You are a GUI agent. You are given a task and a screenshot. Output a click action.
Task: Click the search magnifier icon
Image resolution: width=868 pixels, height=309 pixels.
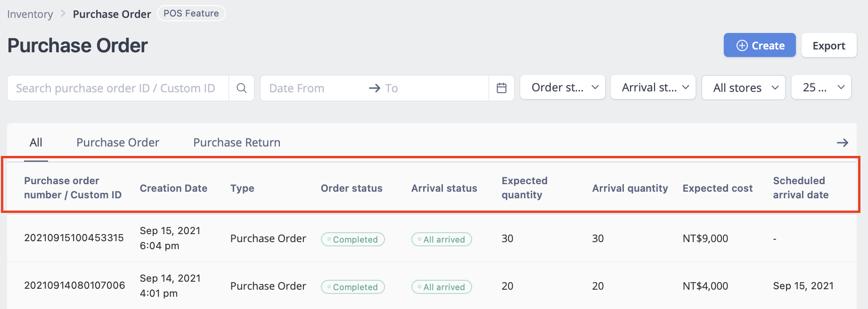(241, 88)
